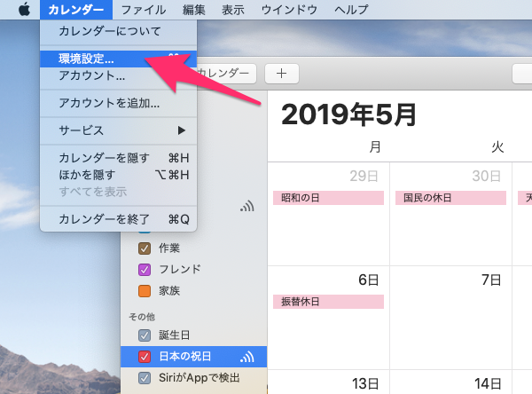
Task: Select the 誕生日 calendar label
Action: point(175,335)
